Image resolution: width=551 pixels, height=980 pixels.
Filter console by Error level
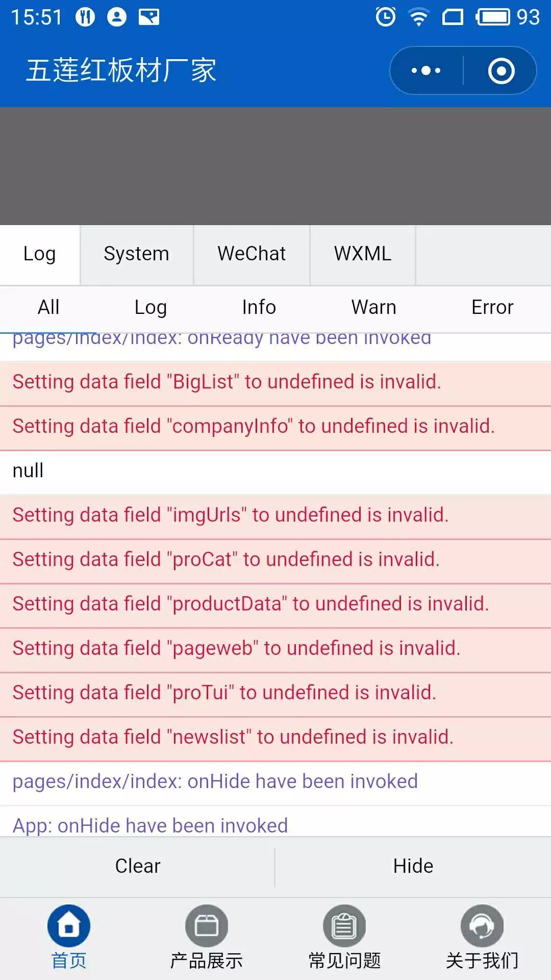(492, 307)
